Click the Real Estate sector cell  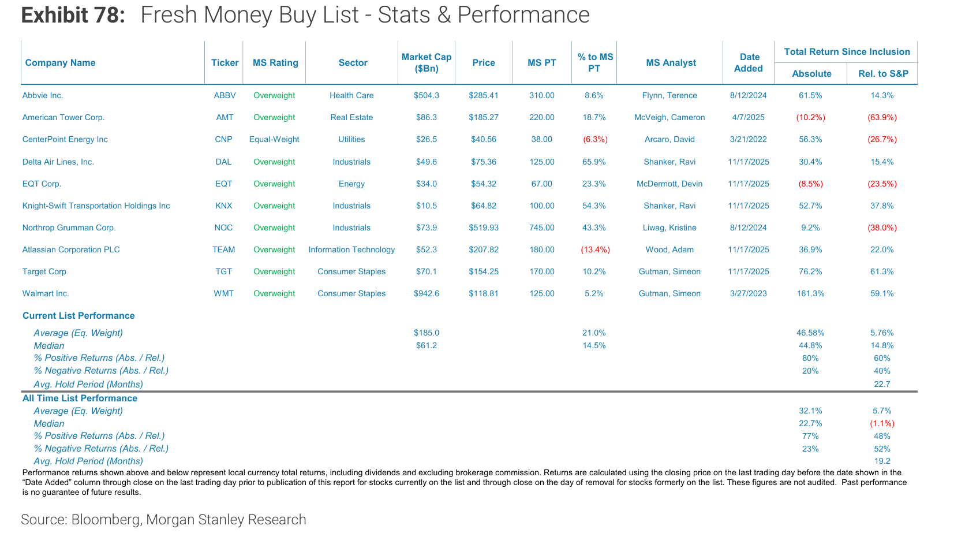351,118
